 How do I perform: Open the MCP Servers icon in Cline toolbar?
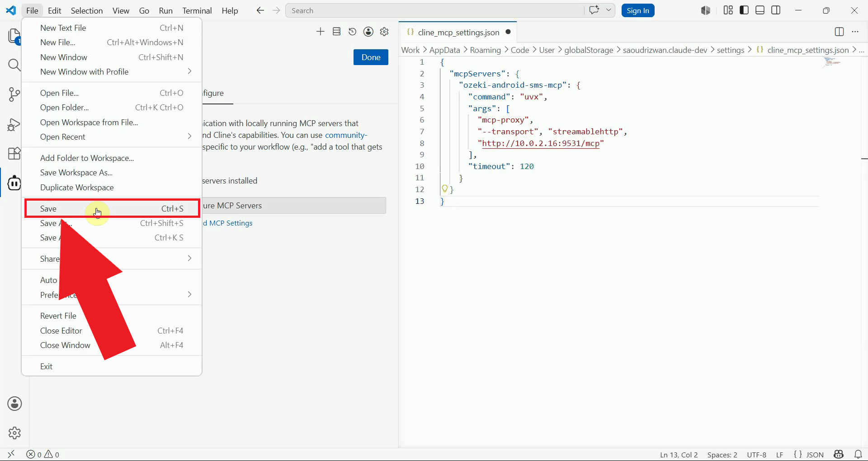coord(337,31)
